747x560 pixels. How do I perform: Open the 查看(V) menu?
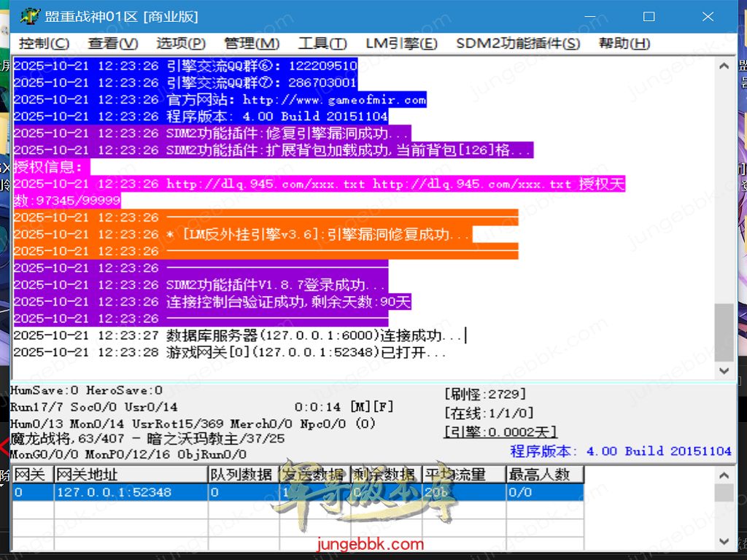tap(113, 44)
